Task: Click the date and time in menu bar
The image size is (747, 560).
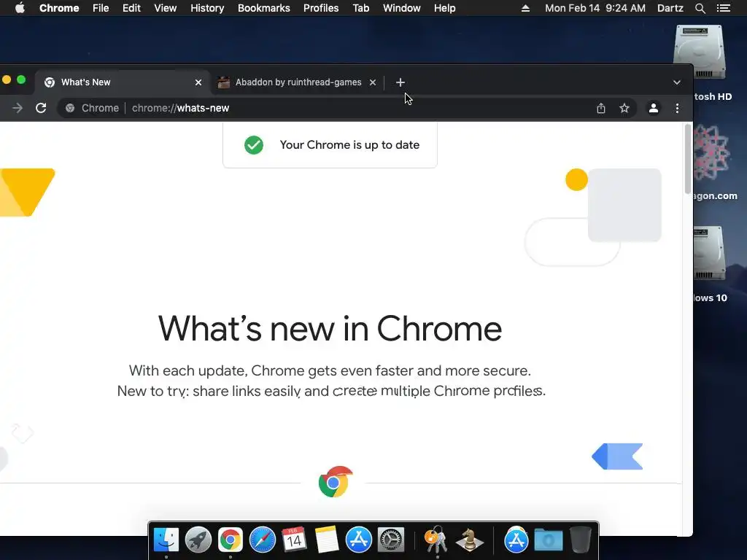Action: coord(595,8)
